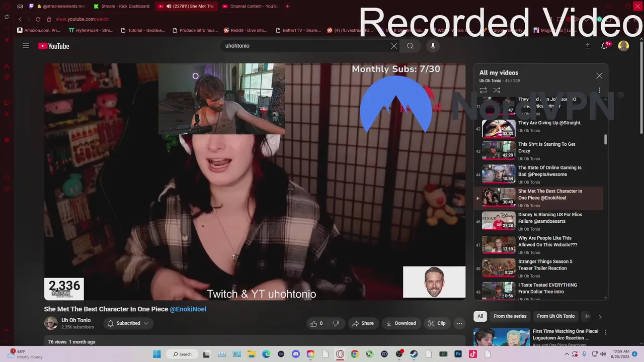Image resolution: width=644 pixels, height=362 pixels.
Task: Run search with the magnifier button
Action: pos(410,46)
